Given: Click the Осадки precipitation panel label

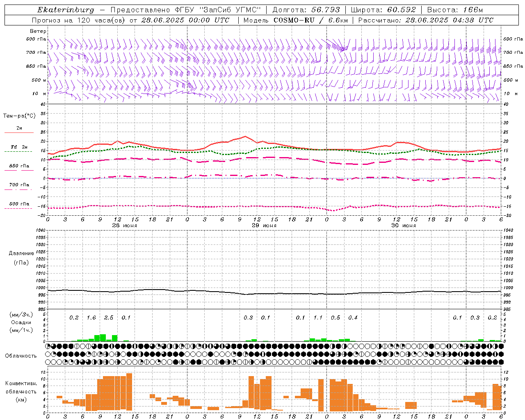Looking at the screenshot, I should [21, 322].
